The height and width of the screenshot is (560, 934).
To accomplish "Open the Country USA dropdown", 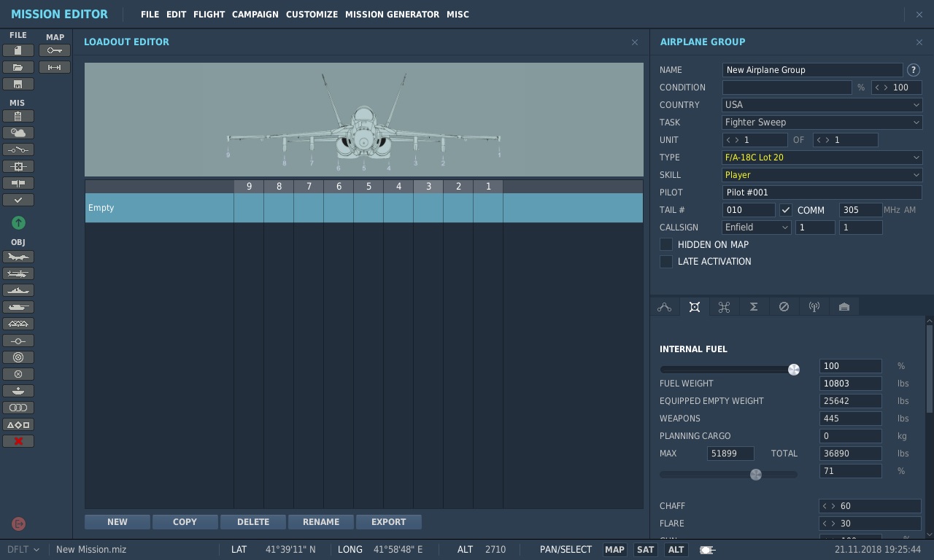I will point(822,105).
